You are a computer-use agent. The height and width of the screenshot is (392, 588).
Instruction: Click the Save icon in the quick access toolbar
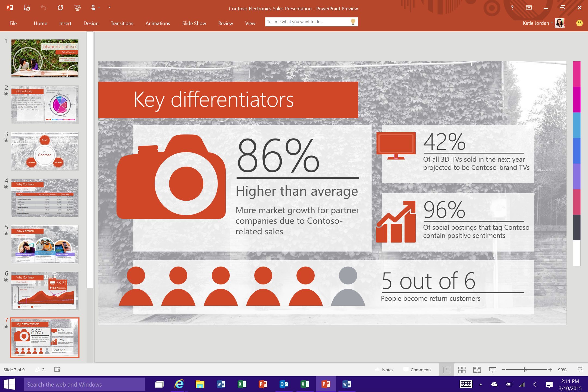[27, 8]
